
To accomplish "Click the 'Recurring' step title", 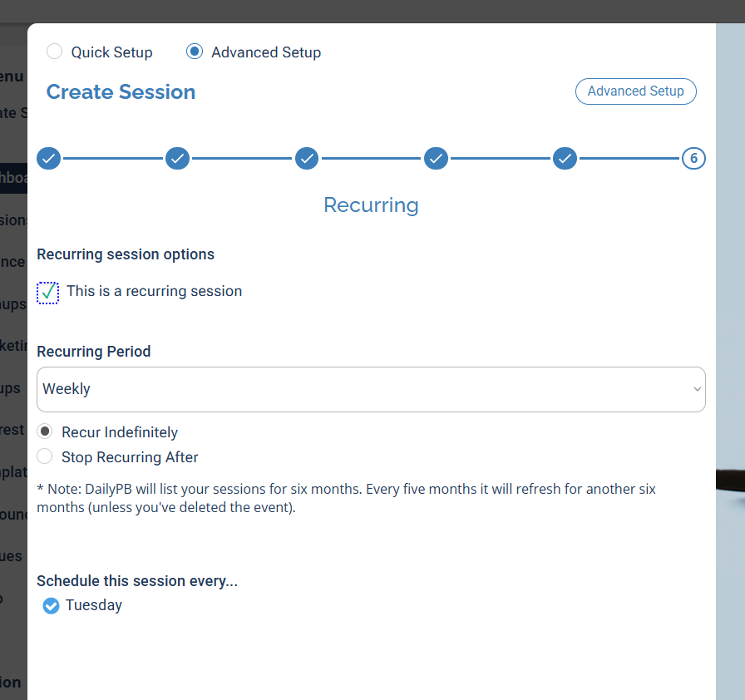I will (x=371, y=205).
